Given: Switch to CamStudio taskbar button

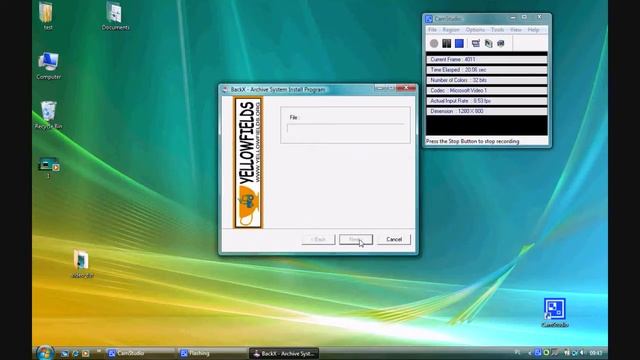Looking at the screenshot, I should [141, 353].
